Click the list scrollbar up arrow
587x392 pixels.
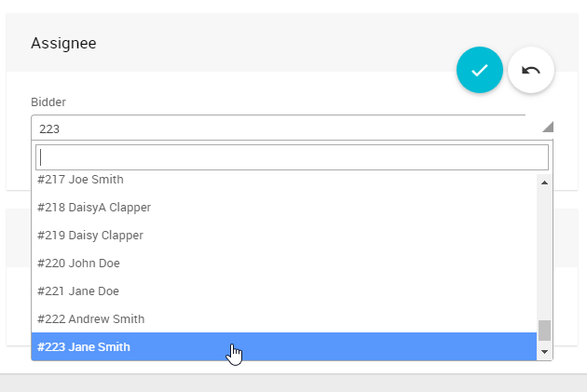point(544,182)
